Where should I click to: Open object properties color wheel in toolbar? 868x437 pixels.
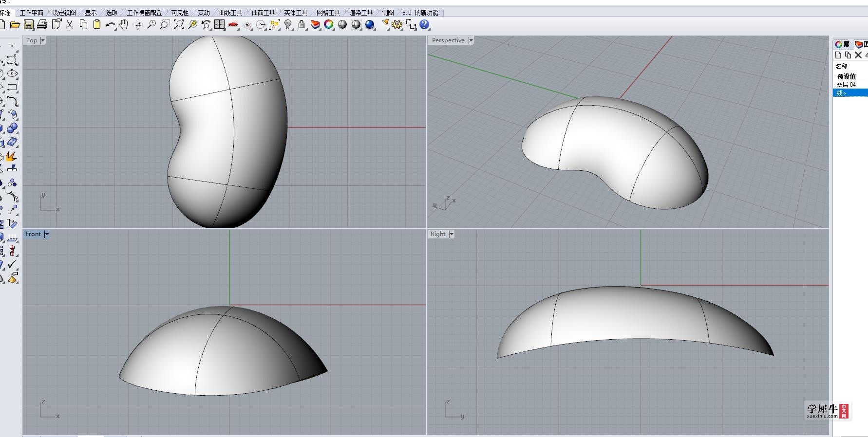tap(329, 25)
